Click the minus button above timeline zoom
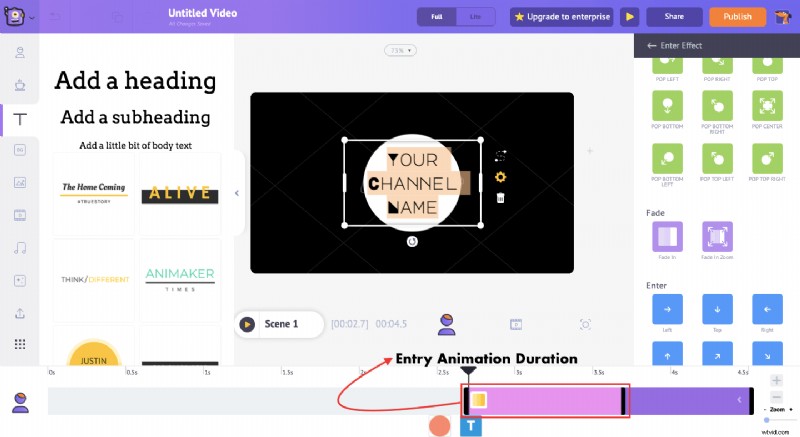800x437 pixels. click(777, 397)
